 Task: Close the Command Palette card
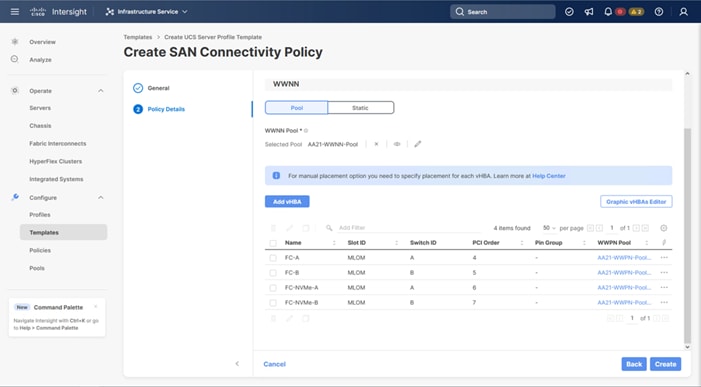point(96,307)
